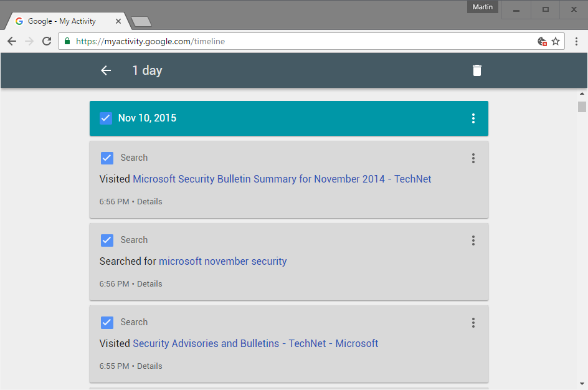Open Details for Microsoft Security Bulletin Summary visit
This screenshot has height=390, width=588.
point(149,202)
